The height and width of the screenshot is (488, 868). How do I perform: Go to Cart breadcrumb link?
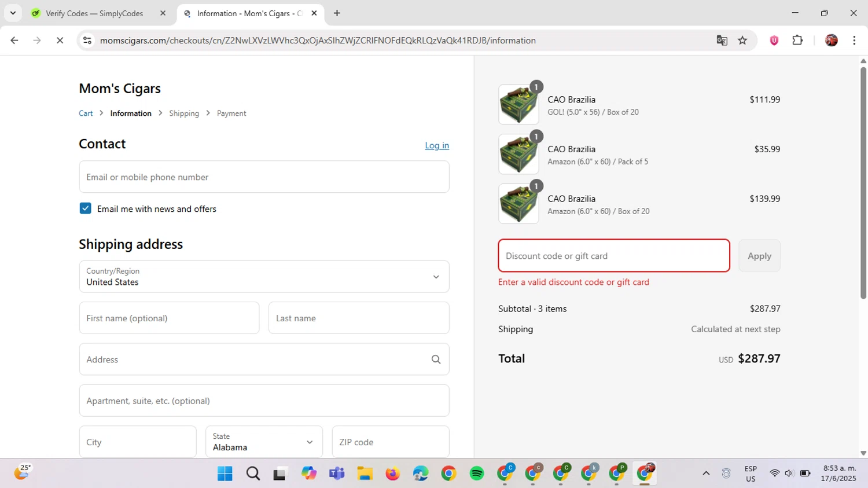[86, 113]
